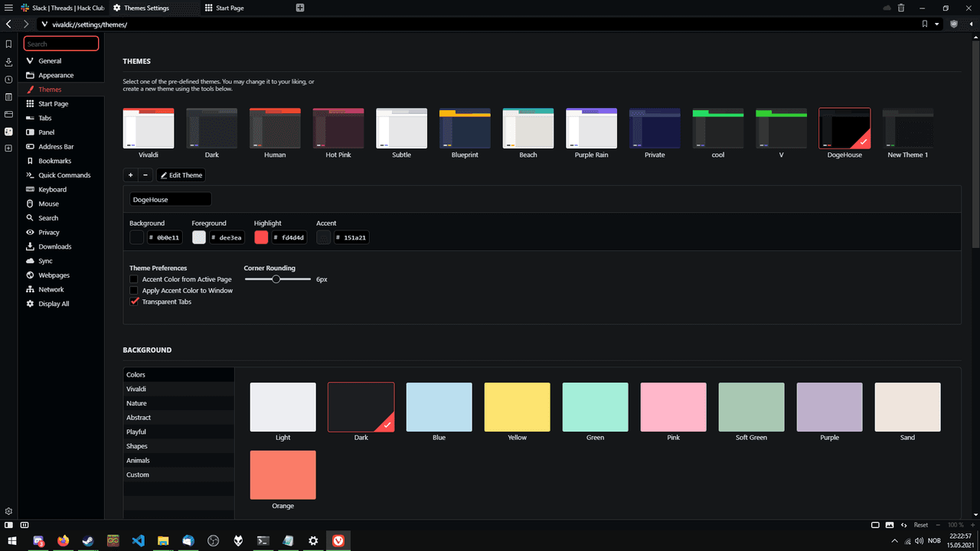This screenshot has height=551, width=980.
Task: Reset the zoom level in status bar
Action: (x=920, y=525)
